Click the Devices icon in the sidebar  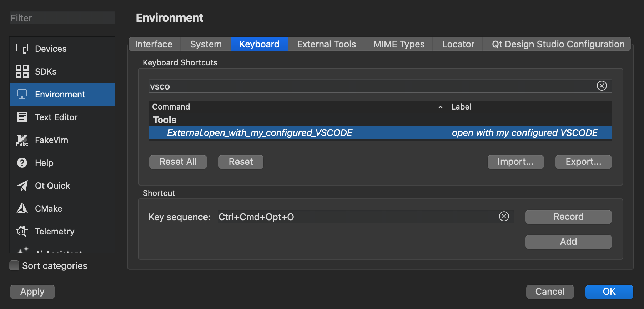(22, 49)
